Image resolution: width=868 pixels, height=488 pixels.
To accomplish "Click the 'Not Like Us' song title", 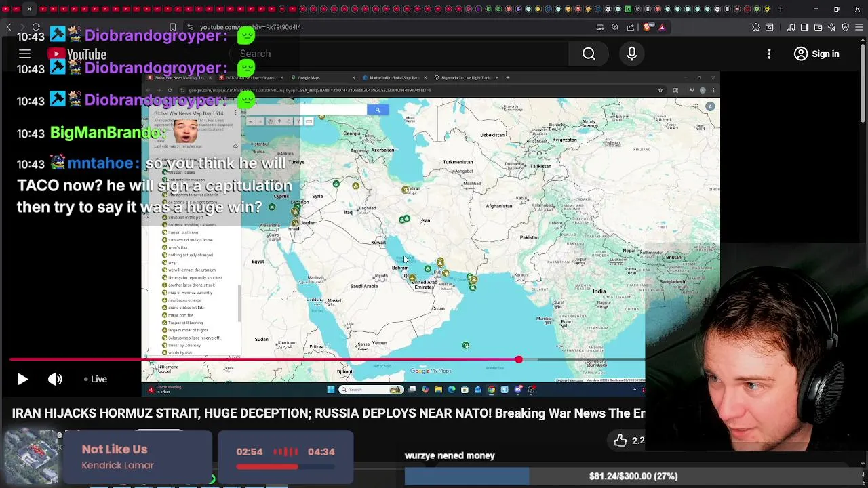I will 115,449.
